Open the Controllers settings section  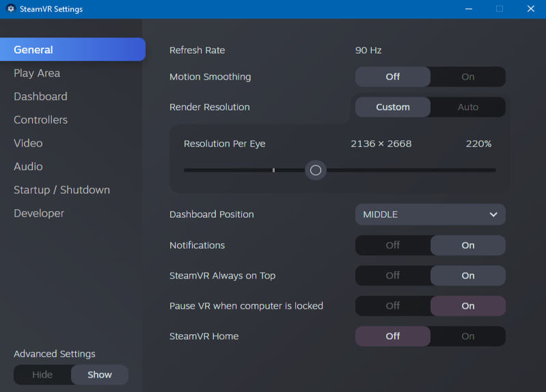click(40, 120)
